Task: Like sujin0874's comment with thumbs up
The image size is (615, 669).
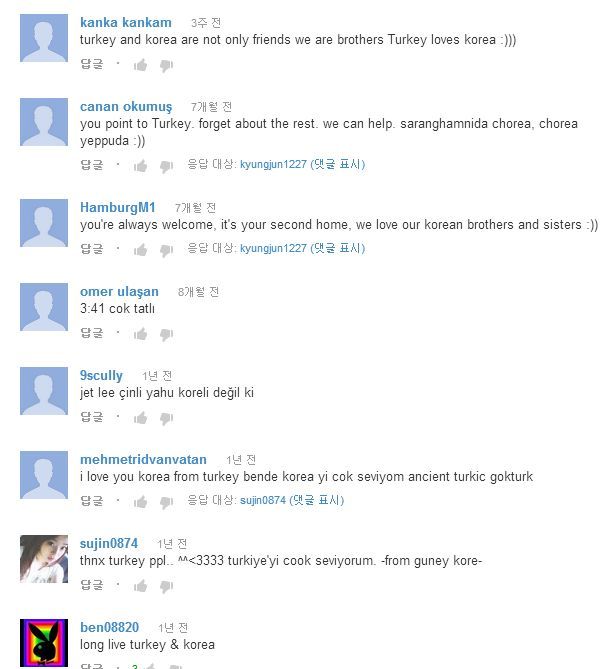Action: 140,586
